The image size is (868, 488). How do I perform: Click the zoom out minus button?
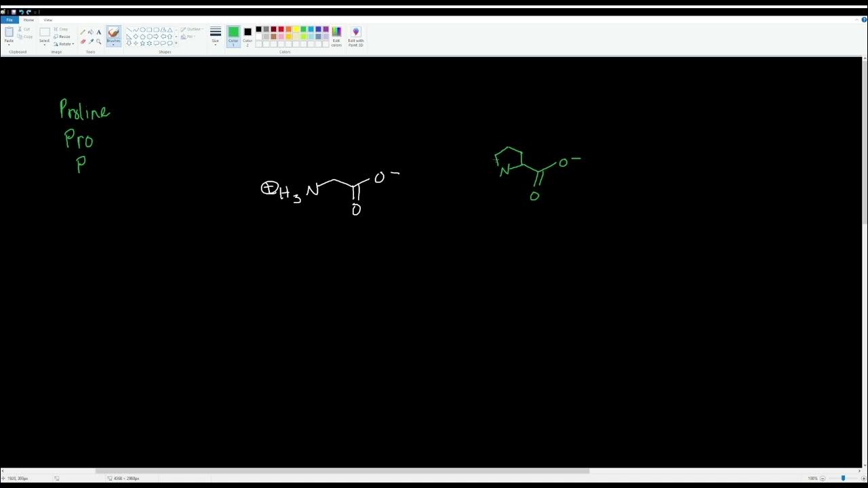823,479
